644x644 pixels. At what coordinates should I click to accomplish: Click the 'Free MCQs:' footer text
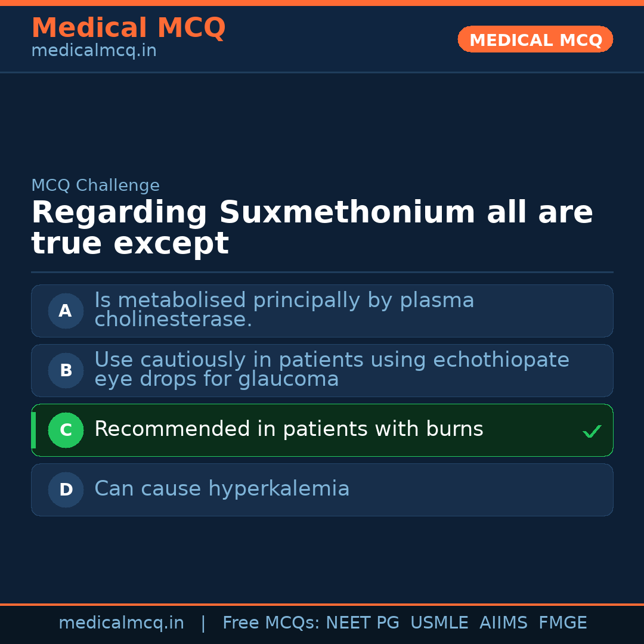271,623
